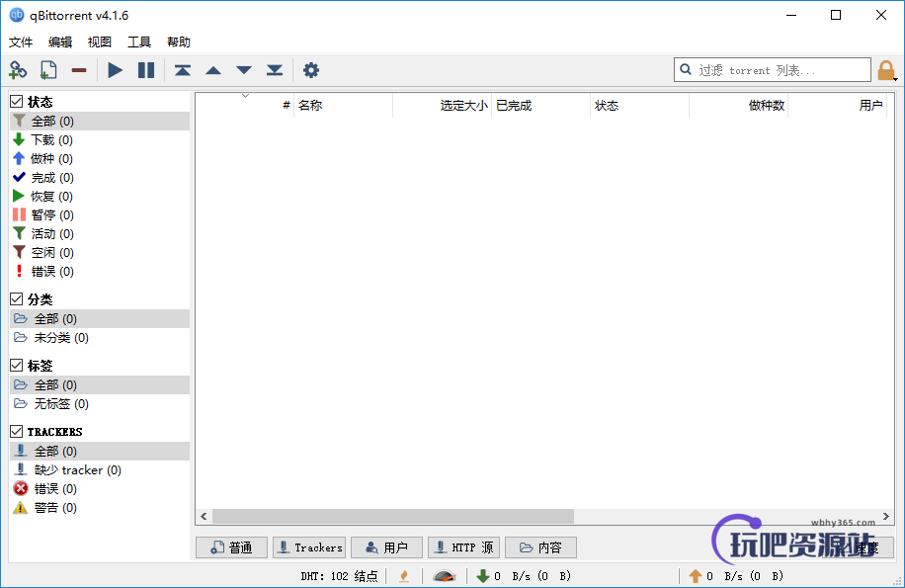The image size is (905, 588).
Task: Move torrent to top of queue
Action: tap(183, 70)
